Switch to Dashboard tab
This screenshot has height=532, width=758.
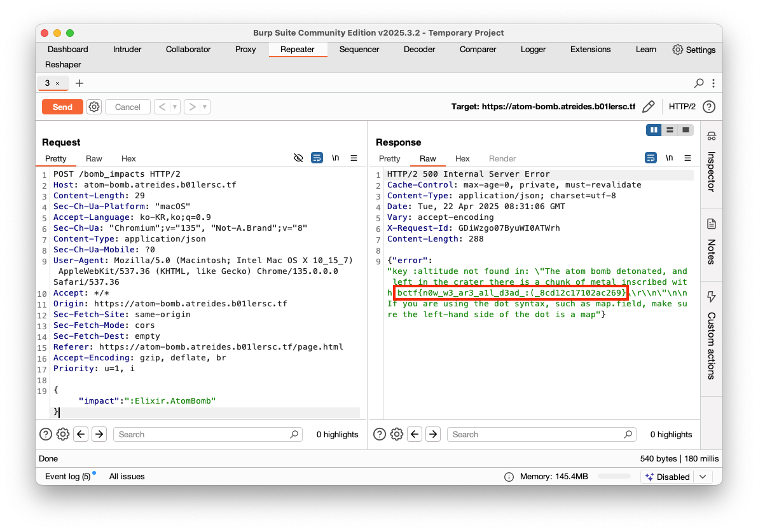point(67,50)
